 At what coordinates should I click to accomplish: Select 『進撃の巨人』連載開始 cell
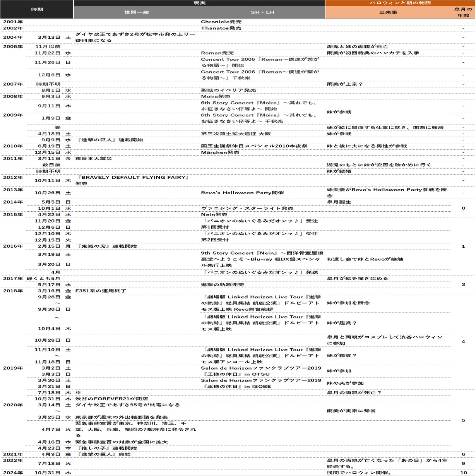click(x=110, y=140)
